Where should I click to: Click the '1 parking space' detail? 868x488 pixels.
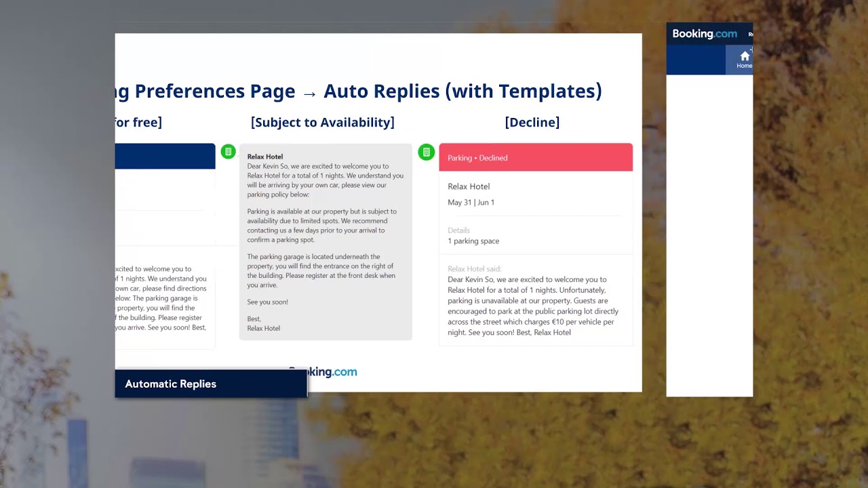[473, 241]
